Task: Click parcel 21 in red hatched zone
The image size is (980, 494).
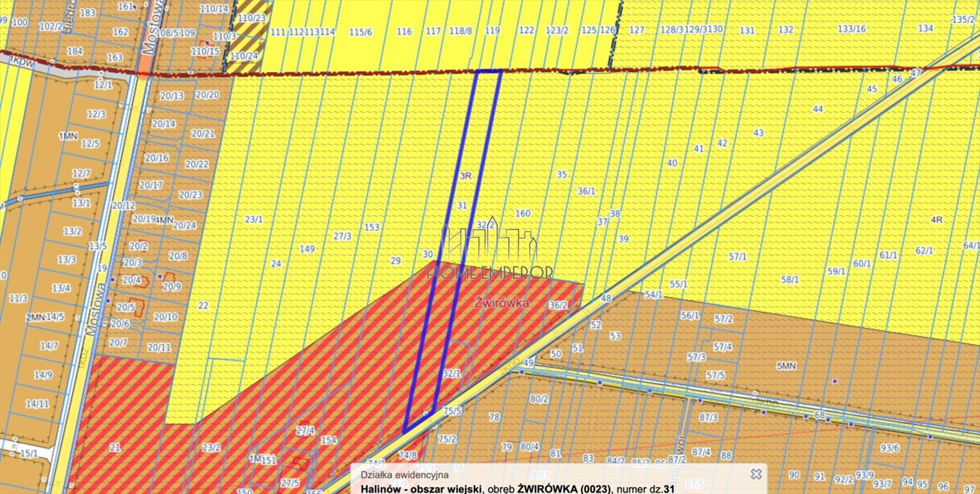Action: pos(115,448)
